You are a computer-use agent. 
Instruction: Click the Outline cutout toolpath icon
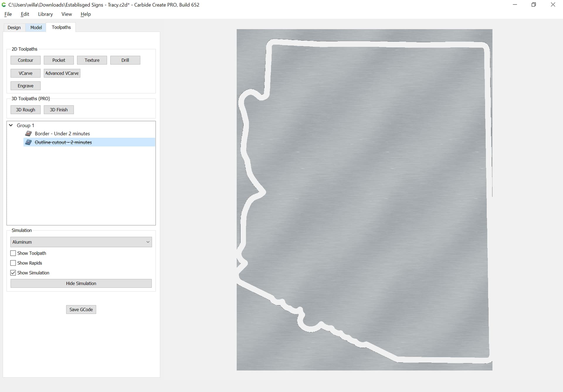tap(28, 142)
